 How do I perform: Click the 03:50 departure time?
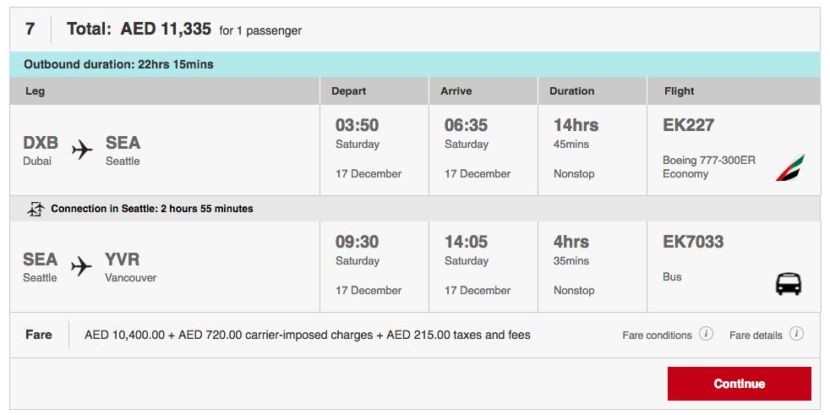coord(357,126)
